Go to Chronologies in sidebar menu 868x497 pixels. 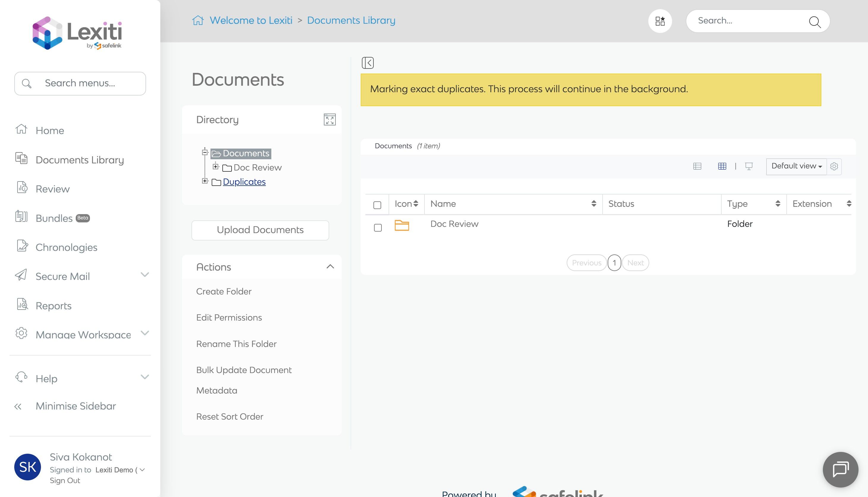point(66,247)
